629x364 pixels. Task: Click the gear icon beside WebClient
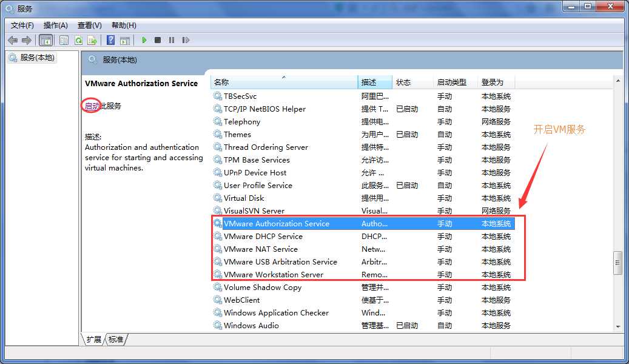217,300
